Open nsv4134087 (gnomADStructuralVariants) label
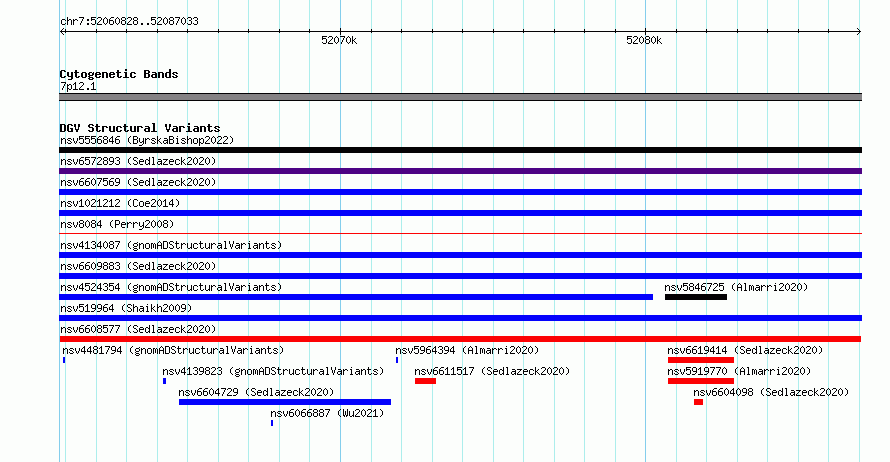Screen dimensions: 890x462 (171, 245)
